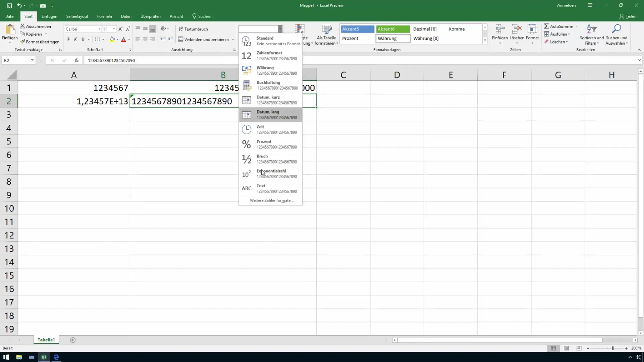The width and height of the screenshot is (644, 362).
Task: Click AutoSumme sigma button
Action: (x=558, y=26)
